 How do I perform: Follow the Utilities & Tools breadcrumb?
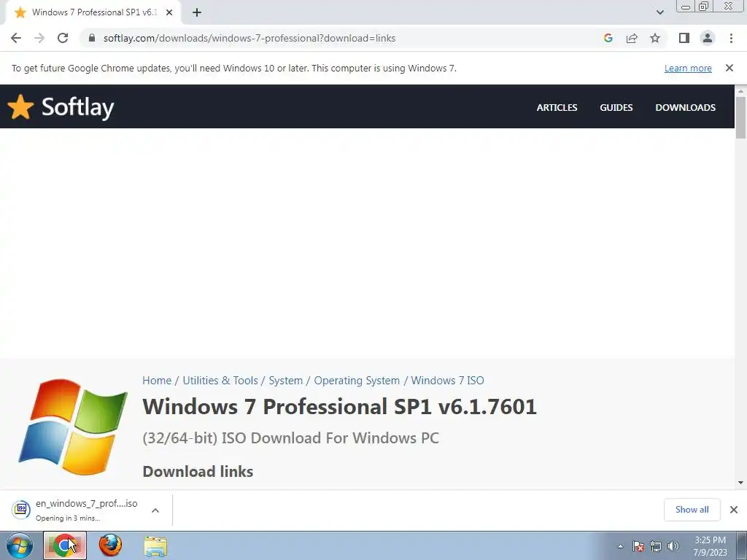(220, 381)
